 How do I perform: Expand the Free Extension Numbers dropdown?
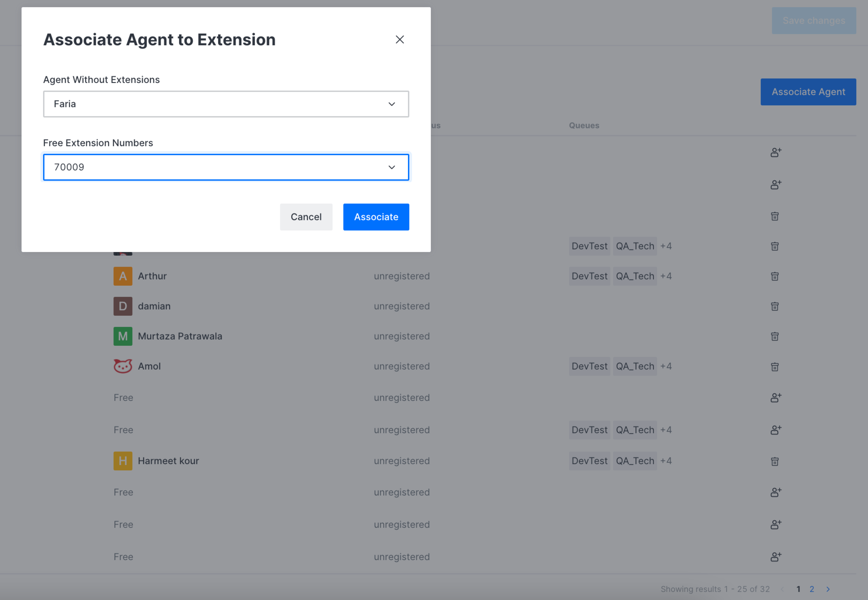tap(226, 167)
